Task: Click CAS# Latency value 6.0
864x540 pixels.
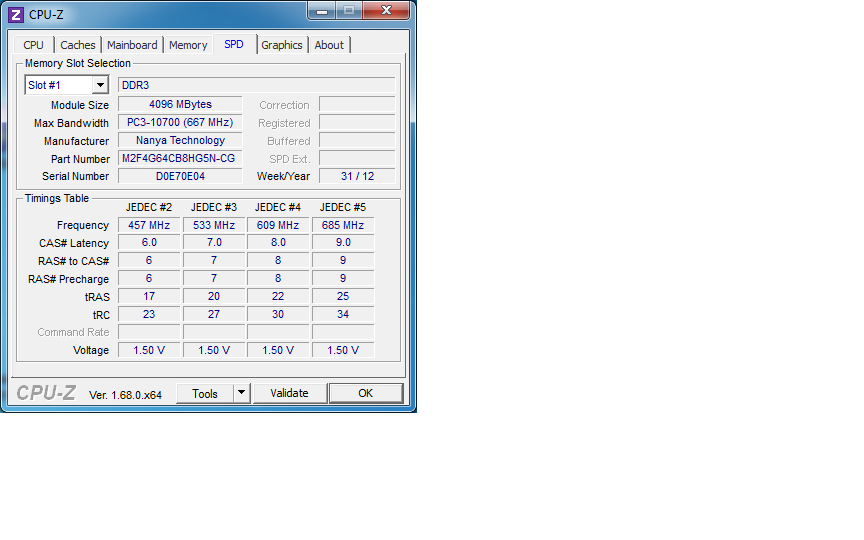Action: coord(149,242)
